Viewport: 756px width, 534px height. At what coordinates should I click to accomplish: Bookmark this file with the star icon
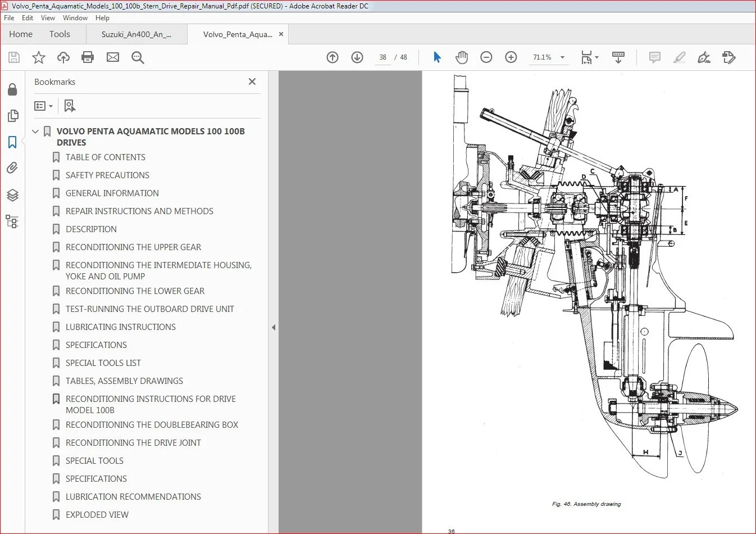pos(39,57)
